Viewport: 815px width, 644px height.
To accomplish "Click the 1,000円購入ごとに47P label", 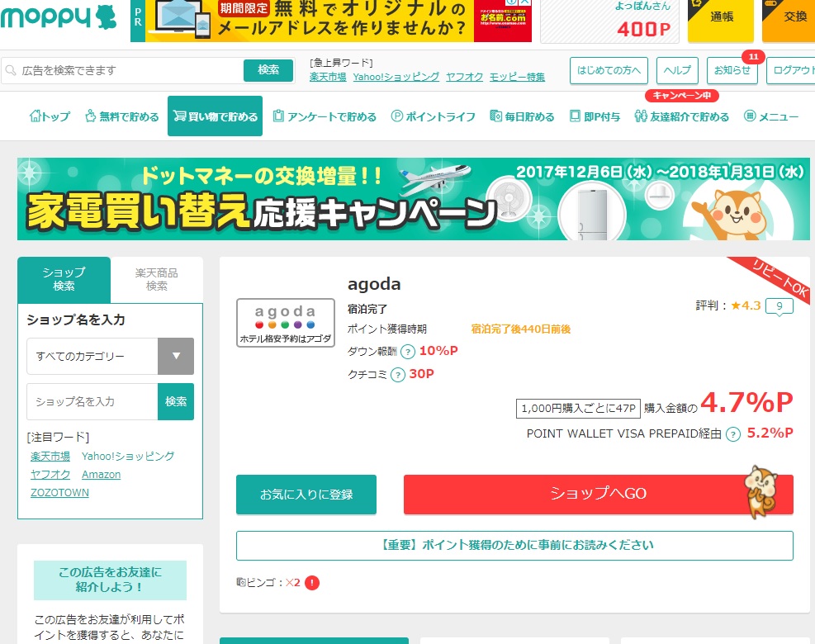I will [x=578, y=409].
